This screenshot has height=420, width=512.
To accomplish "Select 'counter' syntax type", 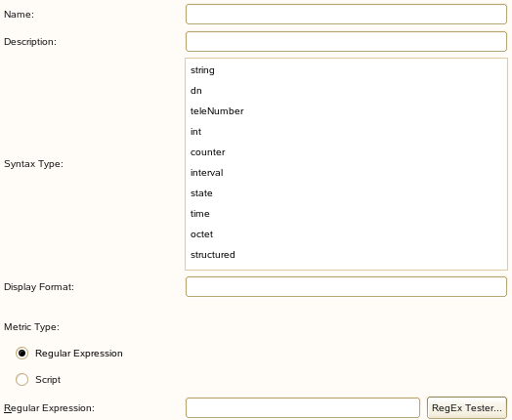I will coord(346,152).
